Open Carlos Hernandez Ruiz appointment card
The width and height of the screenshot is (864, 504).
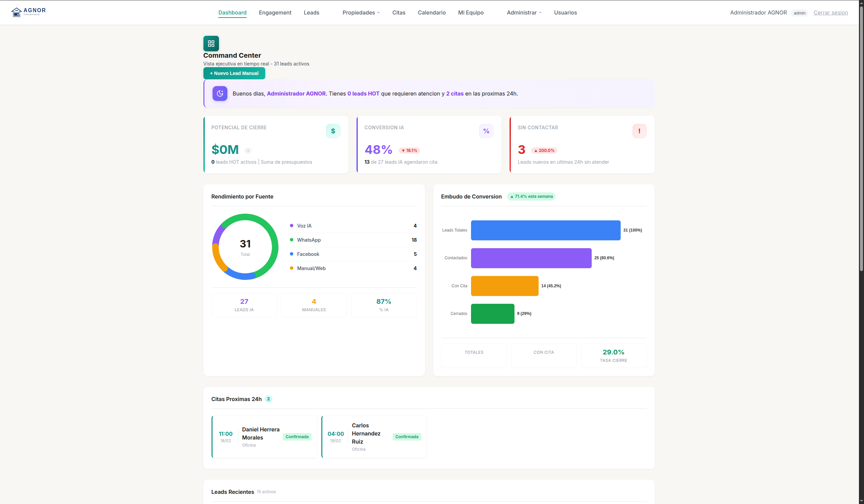(374, 437)
